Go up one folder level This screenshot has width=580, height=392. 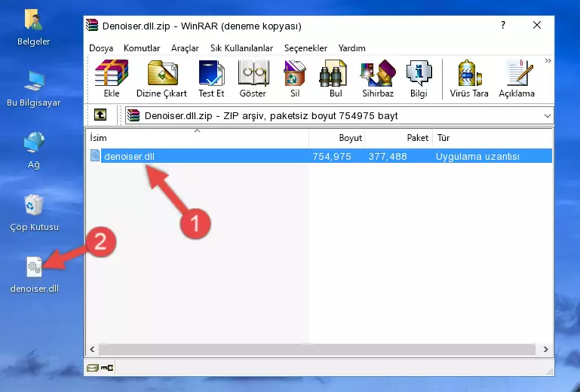tap(100, 115)
